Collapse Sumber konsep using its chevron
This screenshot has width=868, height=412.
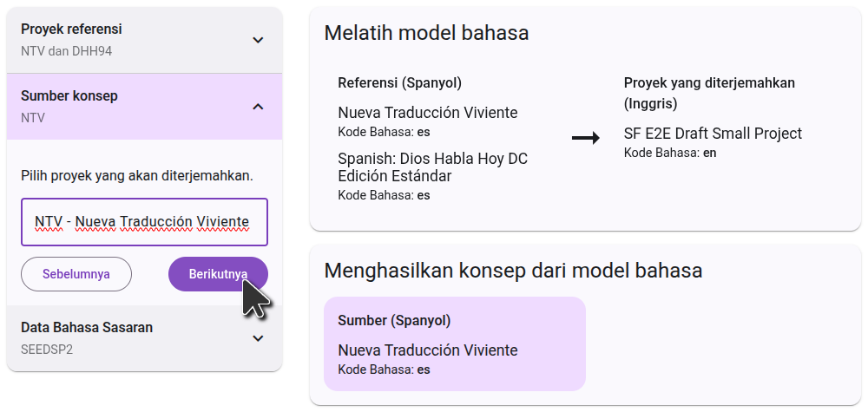258,107
